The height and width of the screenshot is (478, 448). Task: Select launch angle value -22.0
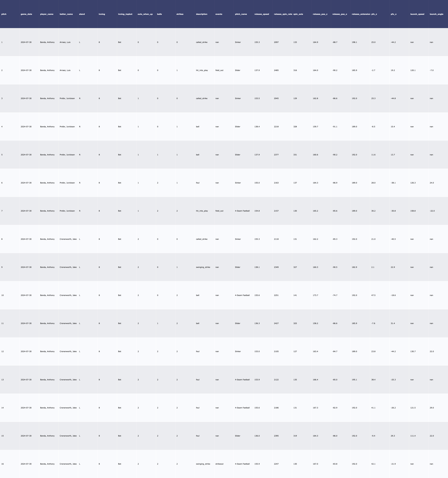click(x=432, y=211)
